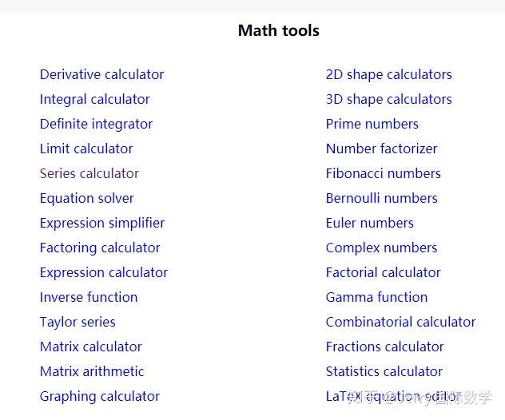This screenshot has width=505, height=420.
Task: View the Fibonacci numbers link
Action: [383, 173]
